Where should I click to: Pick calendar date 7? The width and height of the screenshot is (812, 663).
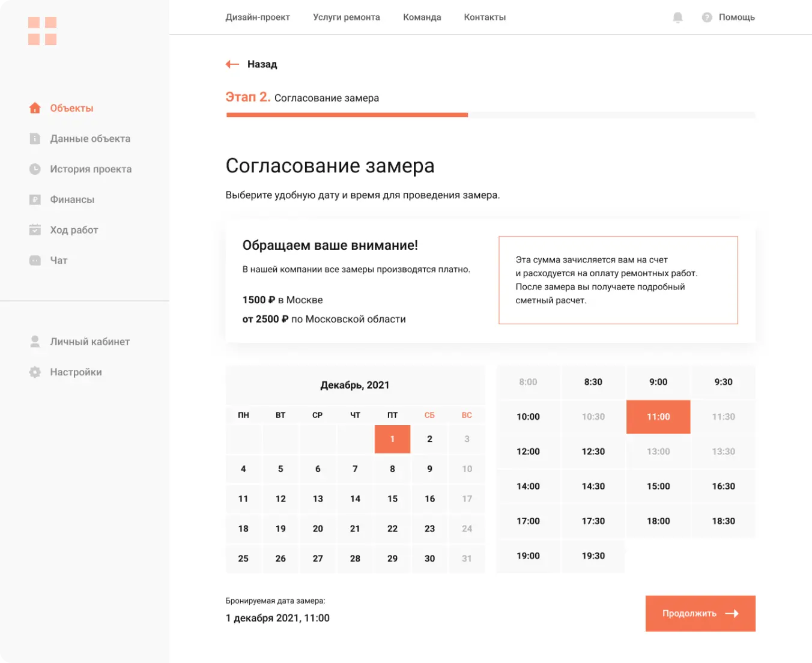pyautogui.click(x=355, y=469)
